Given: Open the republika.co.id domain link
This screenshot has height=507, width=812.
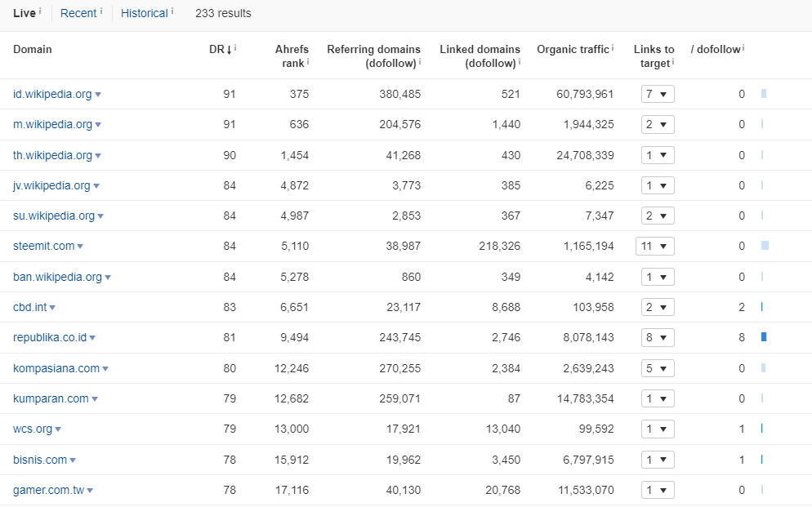Looking at the screenshot, I should 50,337.
